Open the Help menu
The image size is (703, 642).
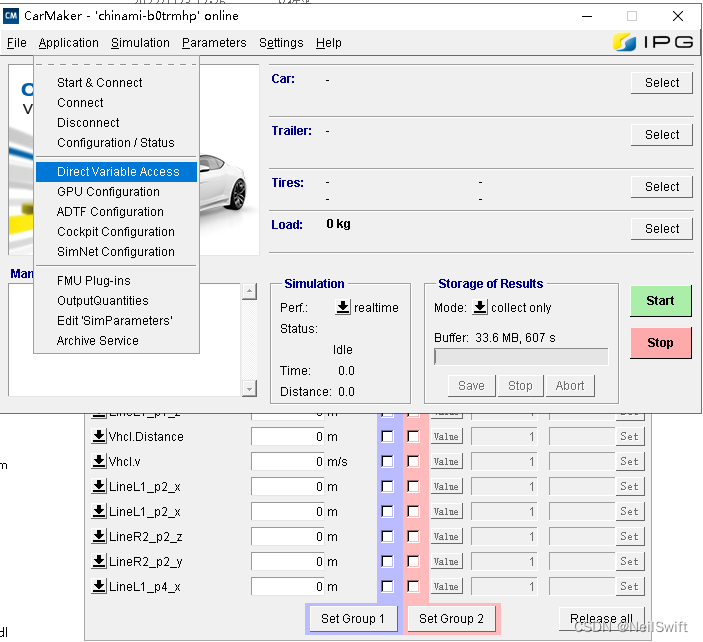click(329, 43)
